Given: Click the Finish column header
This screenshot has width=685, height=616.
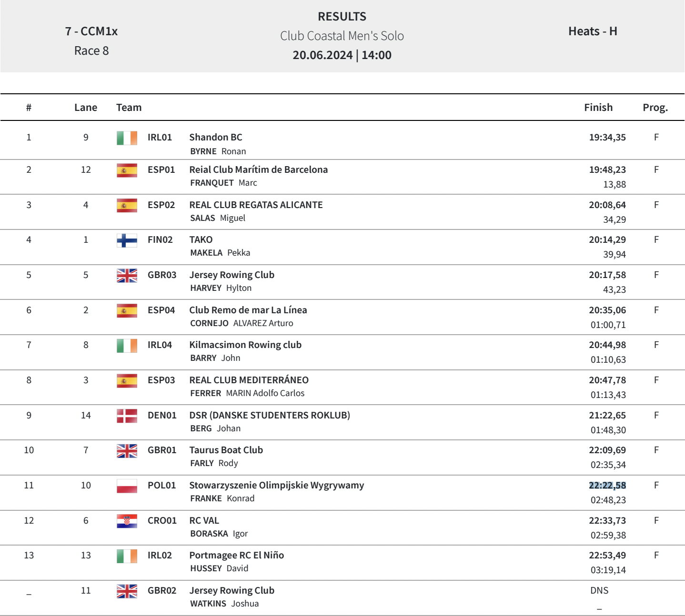Looking at the screenshot, I should click(598, 108).
